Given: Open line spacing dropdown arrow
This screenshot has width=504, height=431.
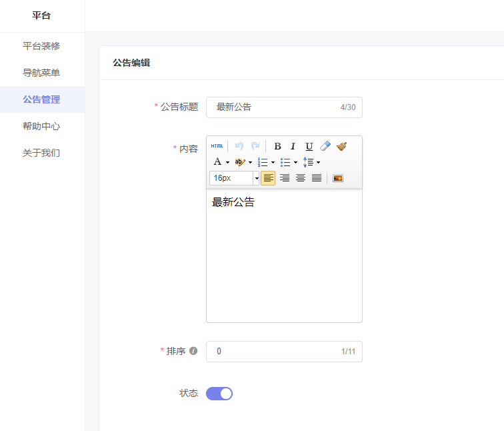Looking at the screenshot, I should click(318, 162).
